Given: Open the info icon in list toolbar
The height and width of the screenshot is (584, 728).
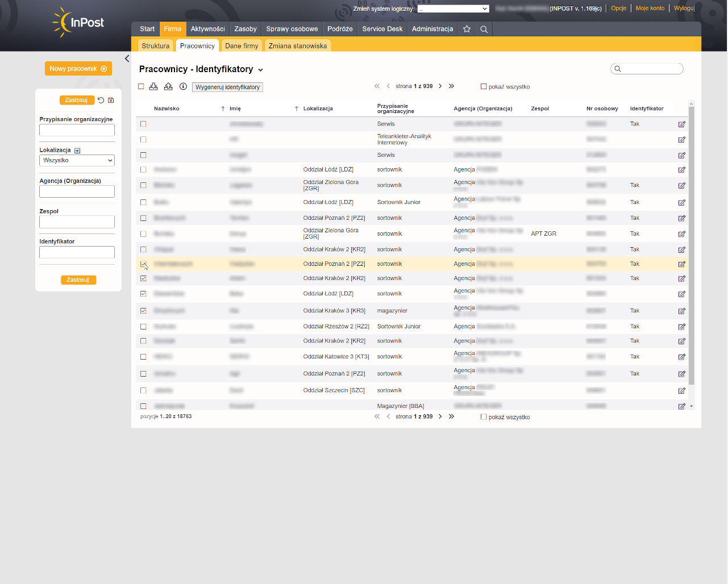Looking at the screenshot, I should pos(183,86).
